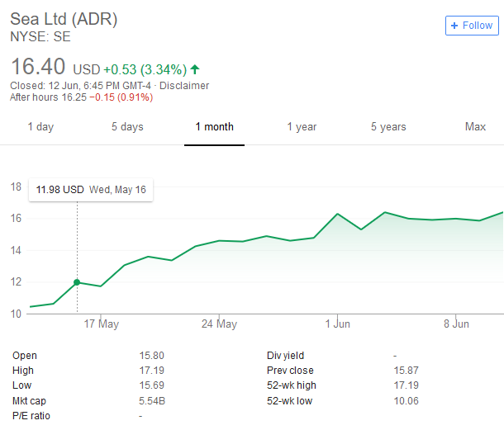The height and width of the screenshot is (430, 504).
Task: Click the Low value 15.69
Action: point(152,385)
